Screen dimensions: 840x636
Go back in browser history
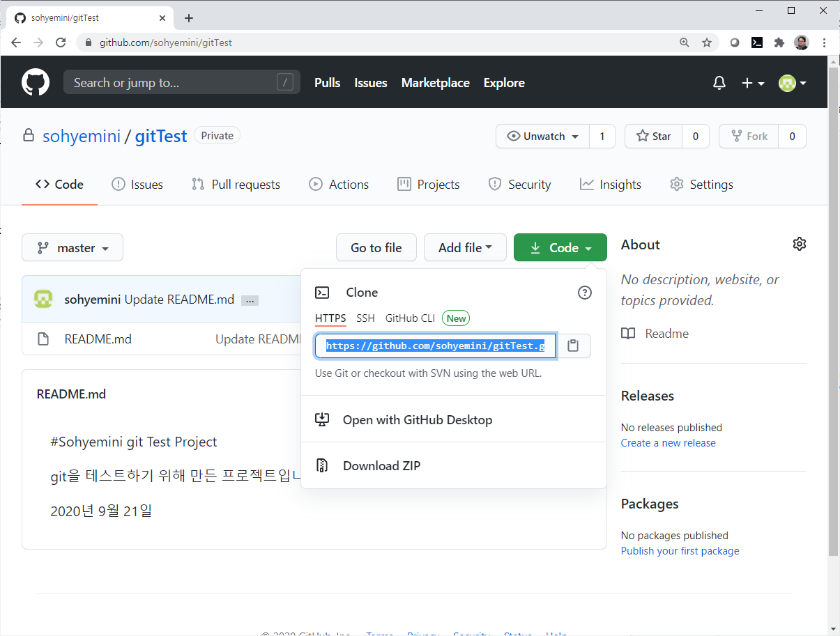tap(16, 42)
